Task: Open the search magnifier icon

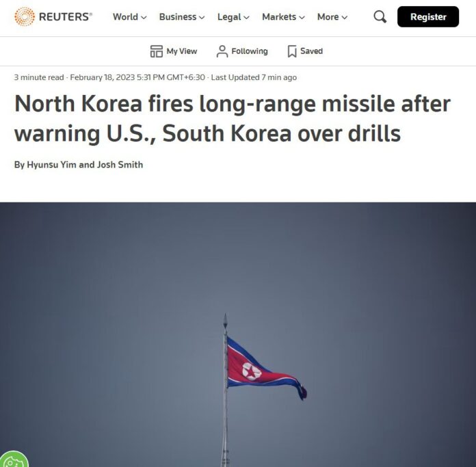Action: [x=380, y=16]
